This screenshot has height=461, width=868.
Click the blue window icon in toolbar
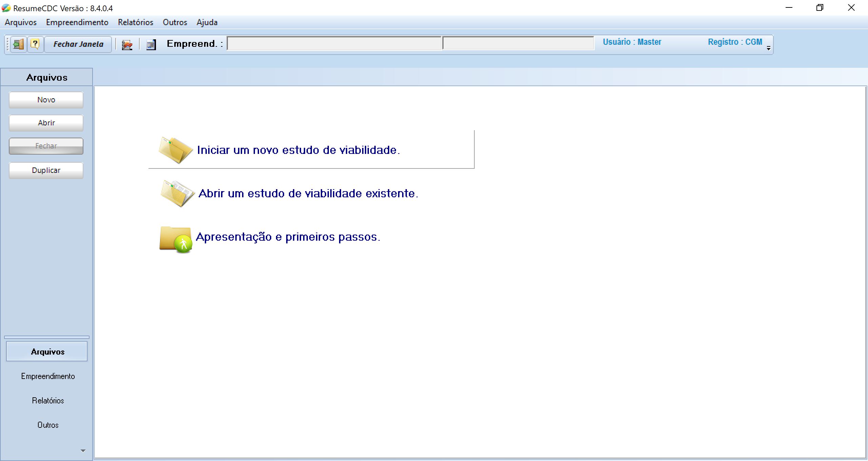coord(151,44)
